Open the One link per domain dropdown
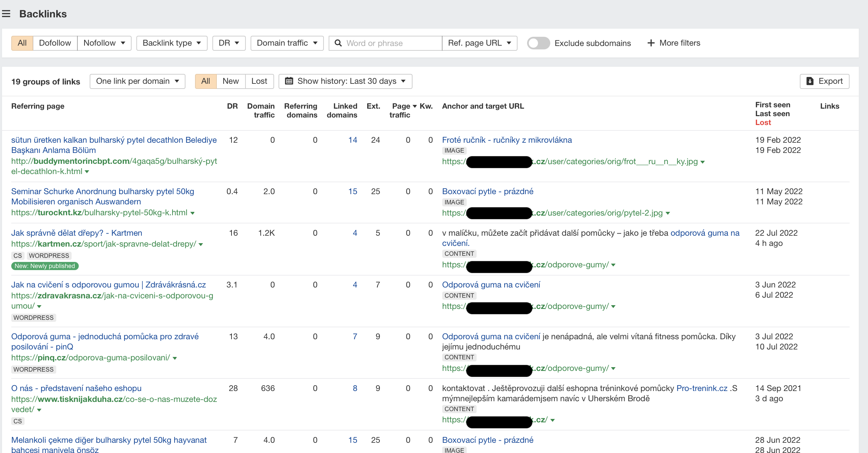 coord(137,81)
